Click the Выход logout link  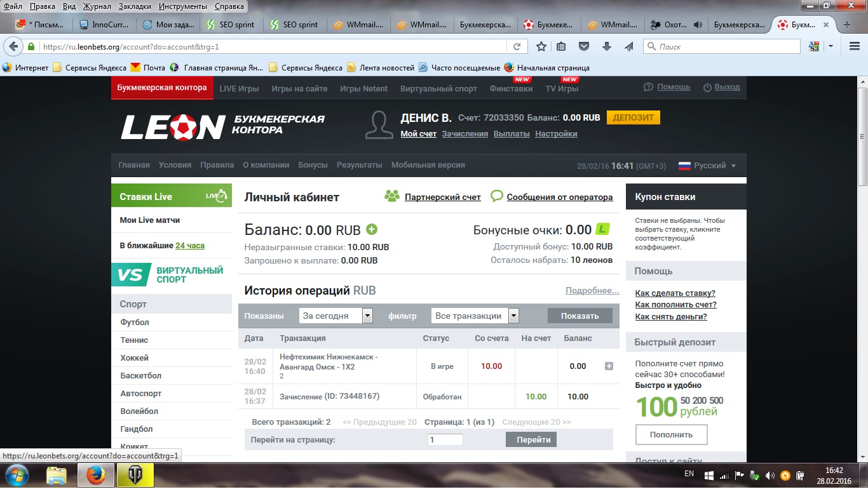coord(727,87)
